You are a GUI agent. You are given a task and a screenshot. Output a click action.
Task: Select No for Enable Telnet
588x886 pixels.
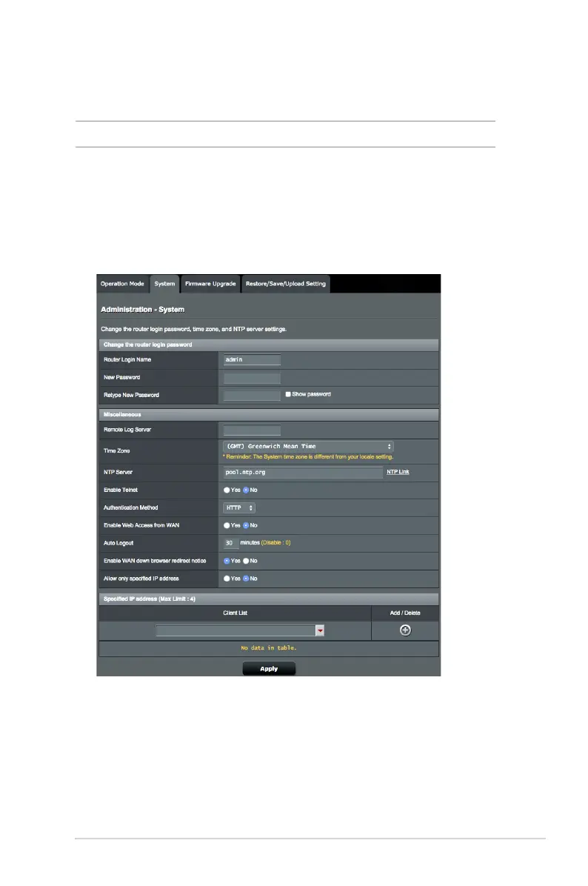[246, 490]
